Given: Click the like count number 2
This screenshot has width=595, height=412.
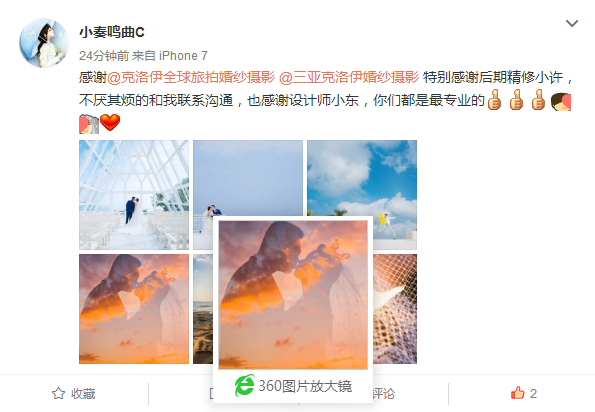Looking at the screenshot, I should pos(533,394).
